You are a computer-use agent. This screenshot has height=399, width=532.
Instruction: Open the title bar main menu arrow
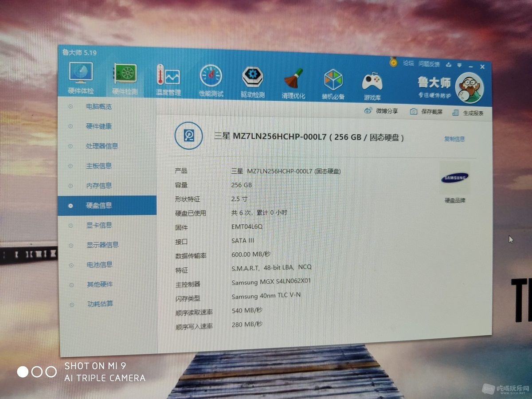(460, 65)
